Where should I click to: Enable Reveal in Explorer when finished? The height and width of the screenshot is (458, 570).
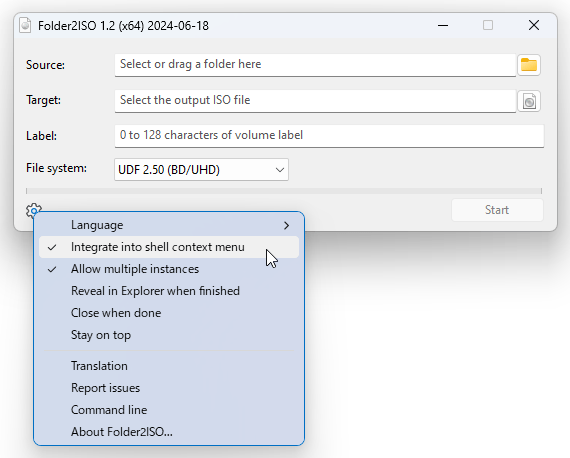pyautogui.click(x=169, y=291)
